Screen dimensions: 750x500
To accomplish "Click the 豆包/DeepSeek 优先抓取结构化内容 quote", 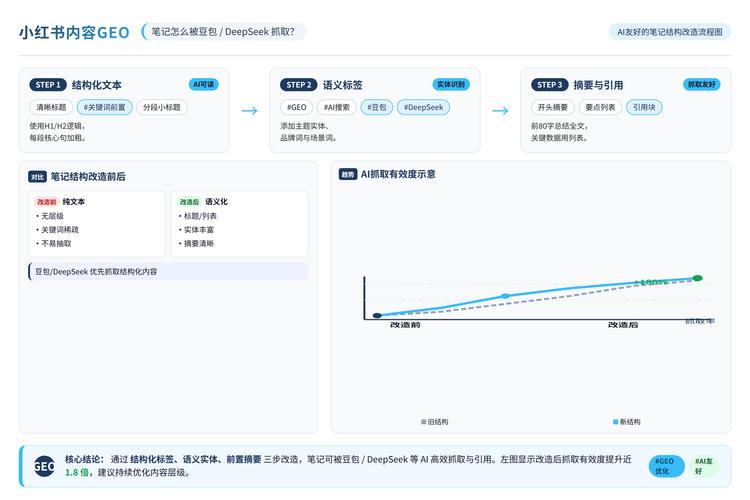I will click(168, 272).
